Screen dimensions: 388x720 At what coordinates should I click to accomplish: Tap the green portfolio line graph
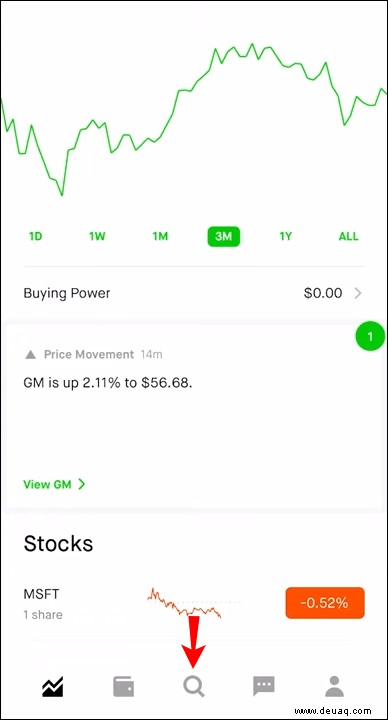pos(194,118)
